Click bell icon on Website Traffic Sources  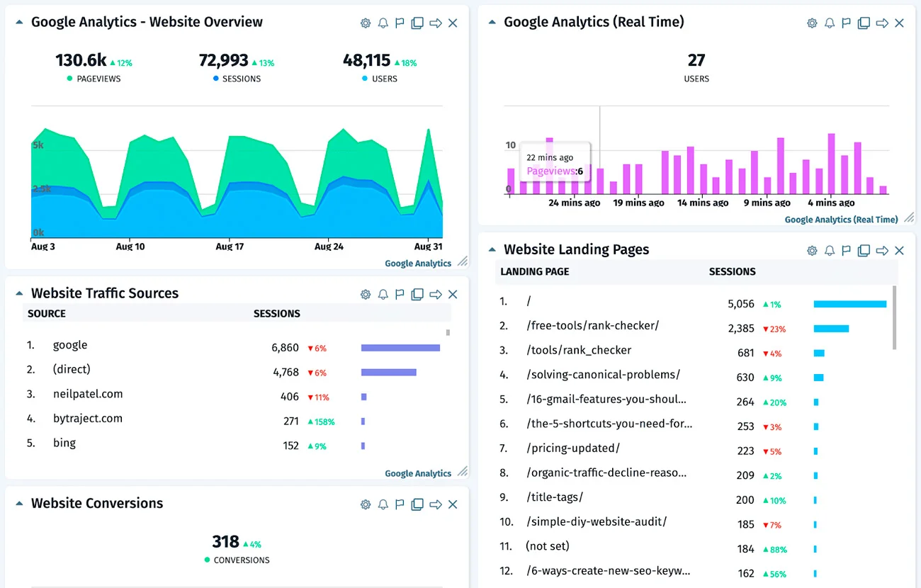pos(383,295)
